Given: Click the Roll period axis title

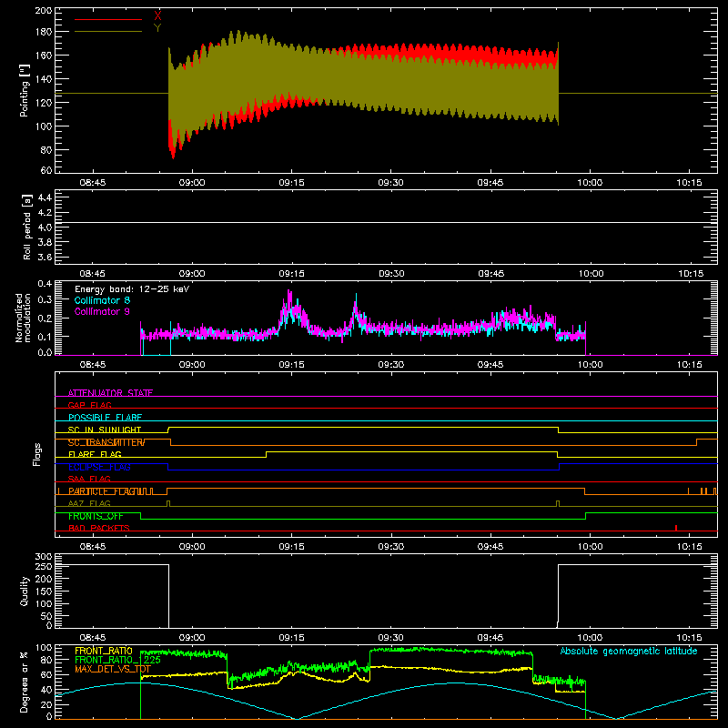Looking at the screenshot, I should pyautogui.click(x=26, y=227).
